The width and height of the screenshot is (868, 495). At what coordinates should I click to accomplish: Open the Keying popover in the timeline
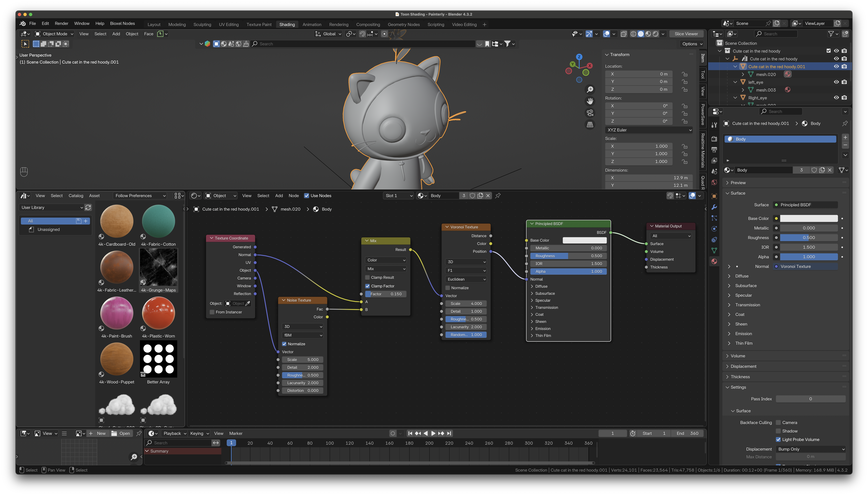tap(199, 434)
